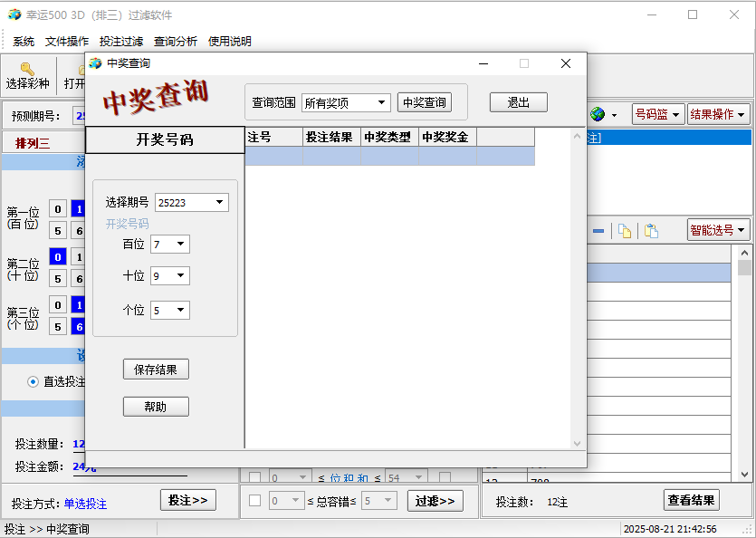Toggle number 5 in 第三位 个位 row
Image resolution: width=756 pixels, height=538 pixels.
(x=57, y=327)
